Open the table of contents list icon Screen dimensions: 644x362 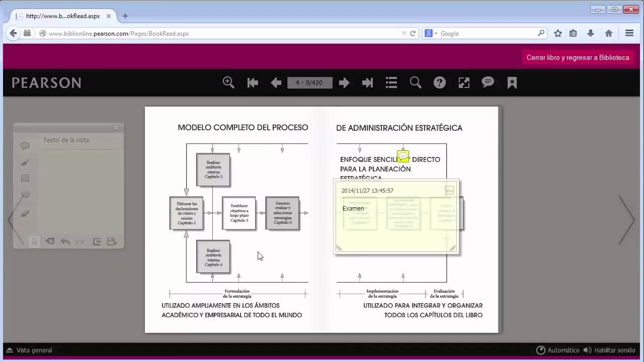391,83
